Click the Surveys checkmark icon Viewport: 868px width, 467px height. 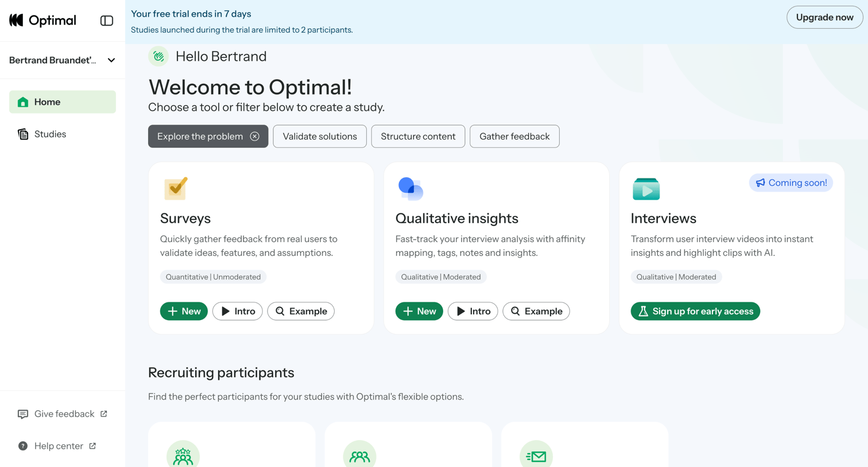pyautogui.click(x=176, y=188)
